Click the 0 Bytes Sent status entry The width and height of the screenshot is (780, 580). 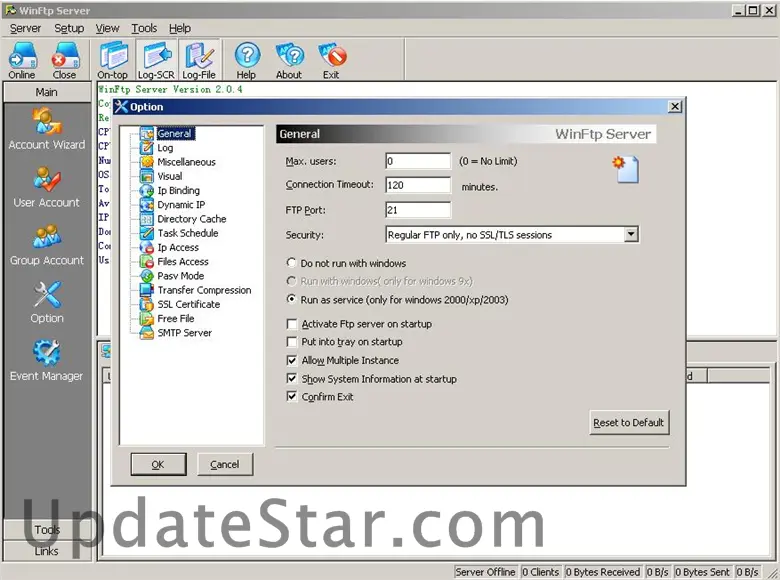702,572
